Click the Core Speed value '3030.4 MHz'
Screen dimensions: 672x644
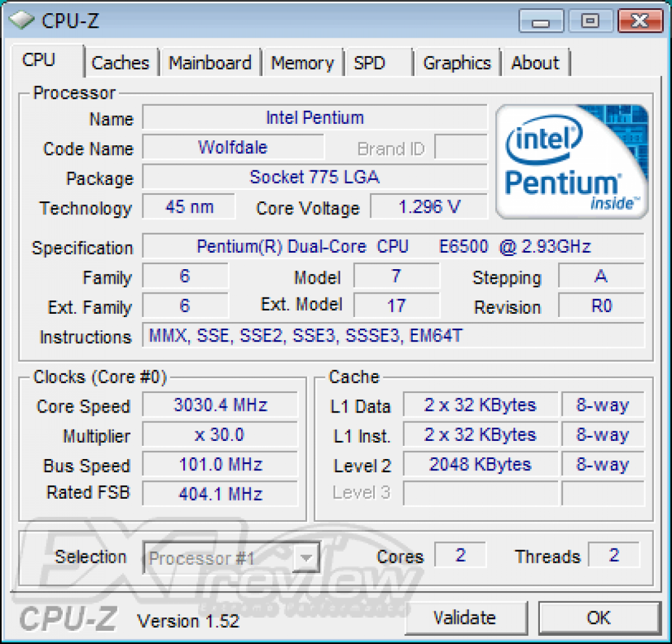[220, 405]
